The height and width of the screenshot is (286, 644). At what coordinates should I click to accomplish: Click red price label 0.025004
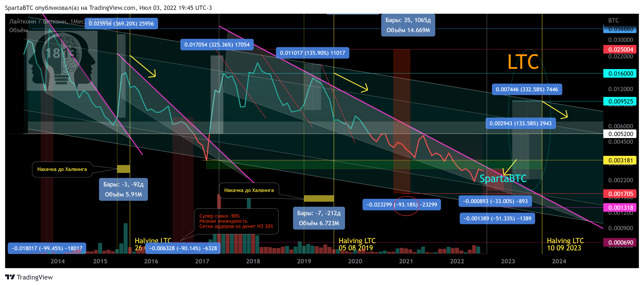[x=620, y=49]
